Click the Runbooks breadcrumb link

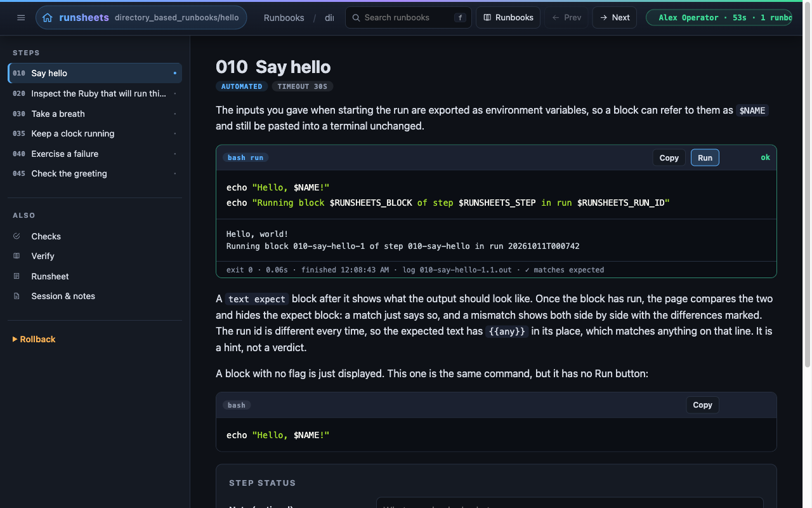(x=284, y=18)
